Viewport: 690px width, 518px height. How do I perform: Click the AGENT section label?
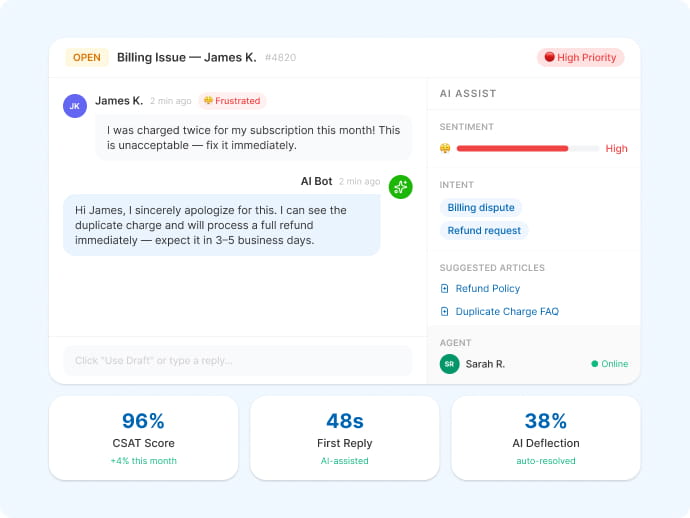pos(455,343)
